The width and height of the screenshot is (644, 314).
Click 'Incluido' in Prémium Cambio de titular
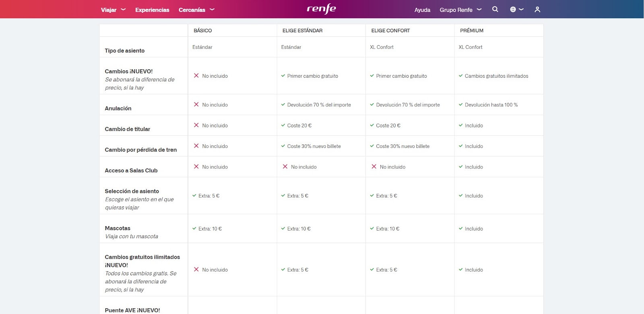coord(474,126)
